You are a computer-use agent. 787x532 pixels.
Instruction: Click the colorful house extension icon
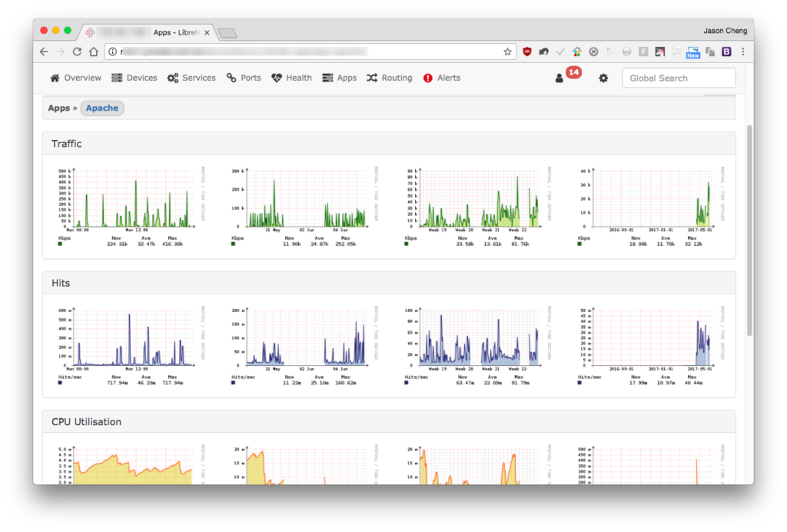[576, 52]
